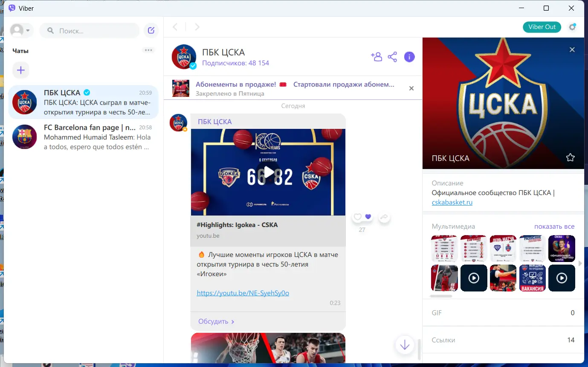588x367 pixels.
Task: Go back using the left navigation arrow
Action: pyautogui.click(x=175, y=26)
